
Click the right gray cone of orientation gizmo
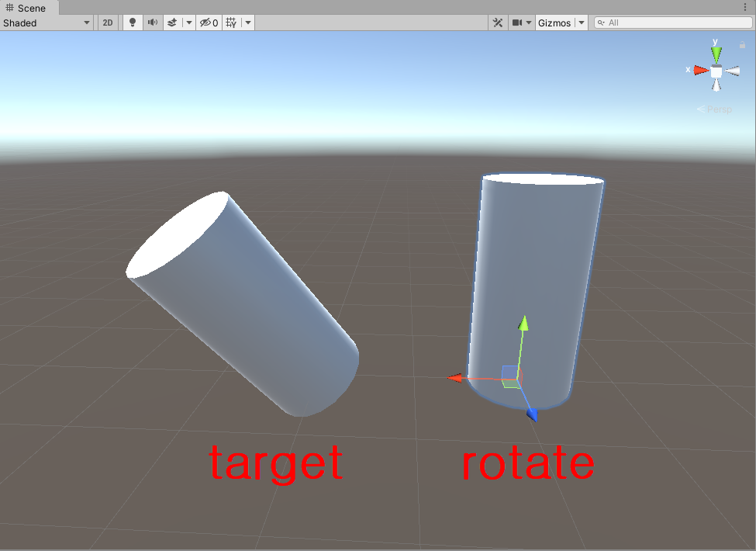pos(732,71)
